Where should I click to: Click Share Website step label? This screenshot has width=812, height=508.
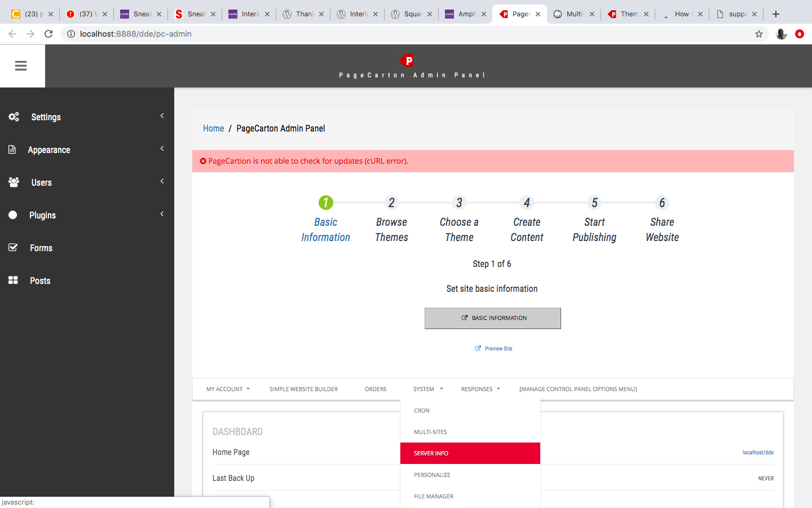pos(662,230)
